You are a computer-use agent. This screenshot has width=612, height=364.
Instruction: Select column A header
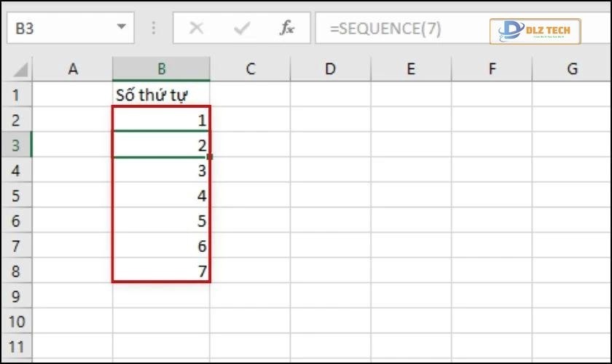click(x=72, y=69)
